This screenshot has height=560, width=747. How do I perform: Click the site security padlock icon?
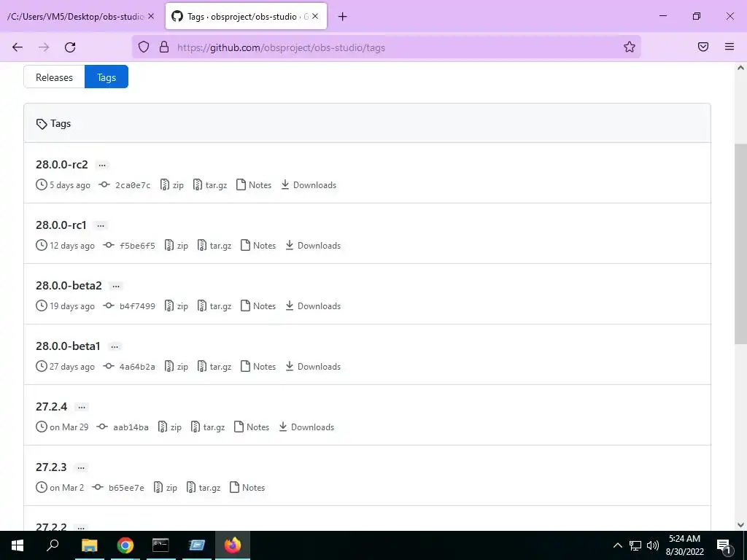click(164, 47)
